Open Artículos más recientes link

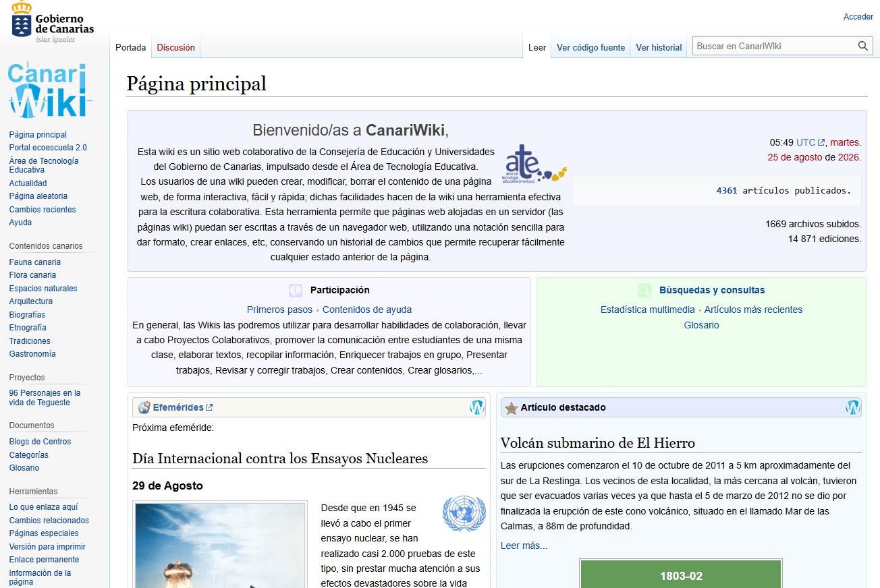pyautogui.click(x=754, y=310)
